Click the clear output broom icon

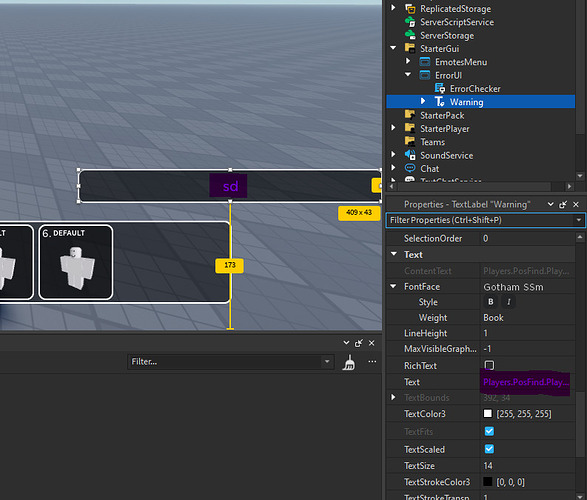tap(349, 362)
